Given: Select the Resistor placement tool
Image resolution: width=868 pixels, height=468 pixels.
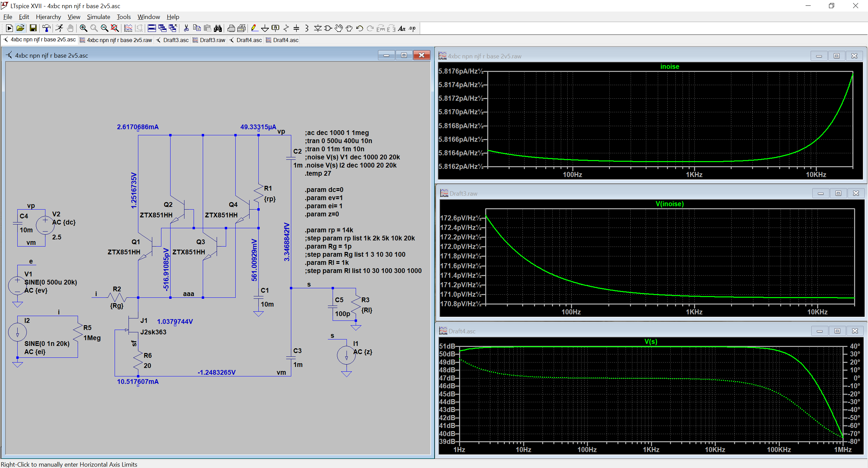Looking at the screenshot, I should point(286,28).
